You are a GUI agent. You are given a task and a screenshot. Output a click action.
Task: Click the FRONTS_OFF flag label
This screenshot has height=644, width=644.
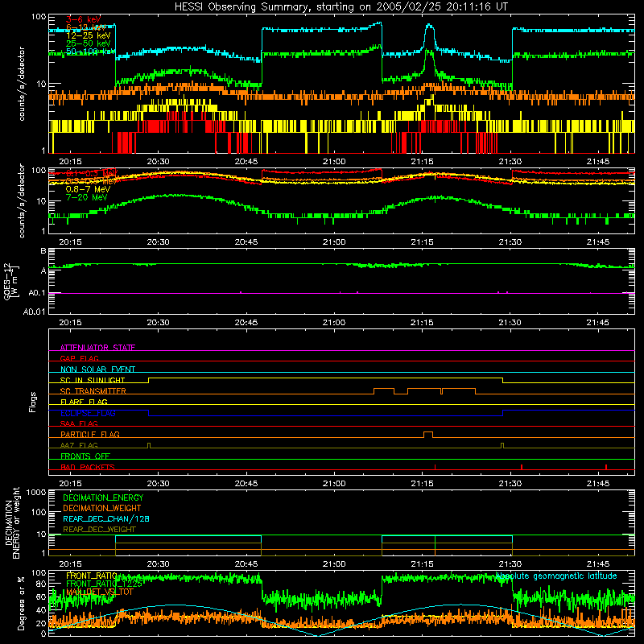pos(85,456)
